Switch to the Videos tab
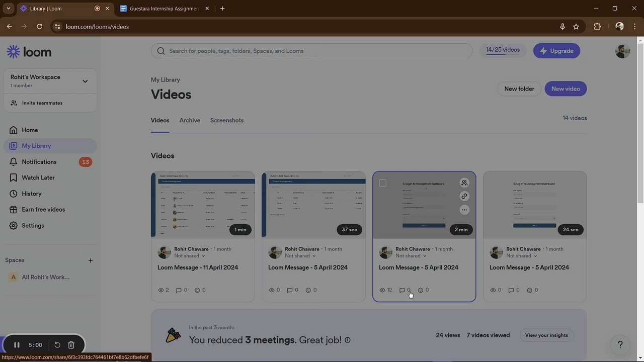The image size is (644, 362). coord(160,121)
